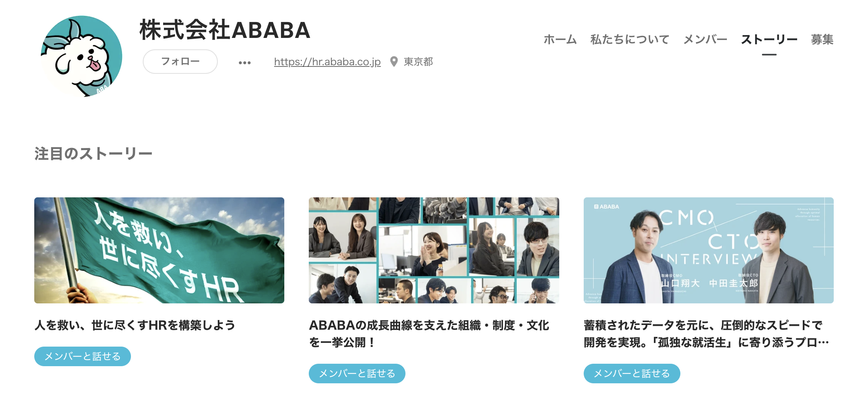Open the 募集 tab
The width and height of the screenshot is (868, 420).
822,40
